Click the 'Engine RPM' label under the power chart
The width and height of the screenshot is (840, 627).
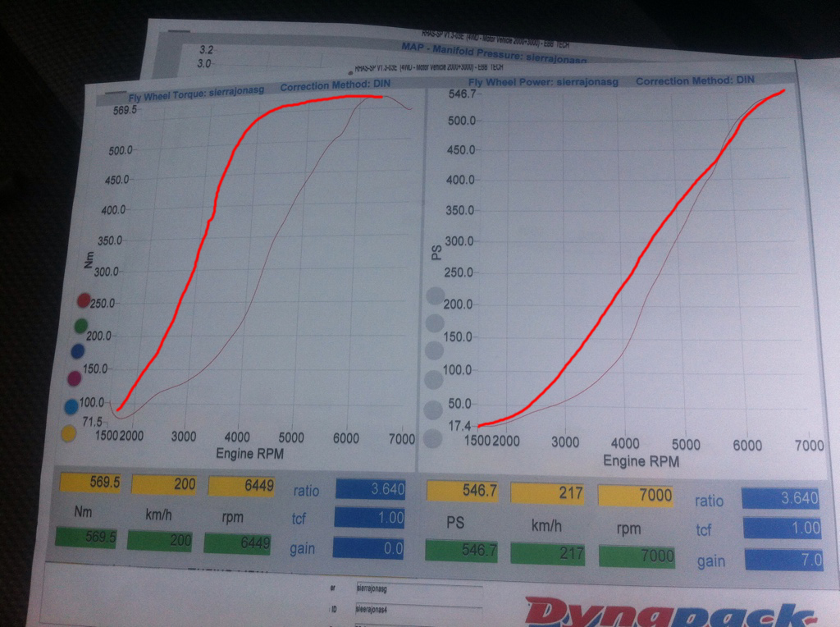pos(641,461)
